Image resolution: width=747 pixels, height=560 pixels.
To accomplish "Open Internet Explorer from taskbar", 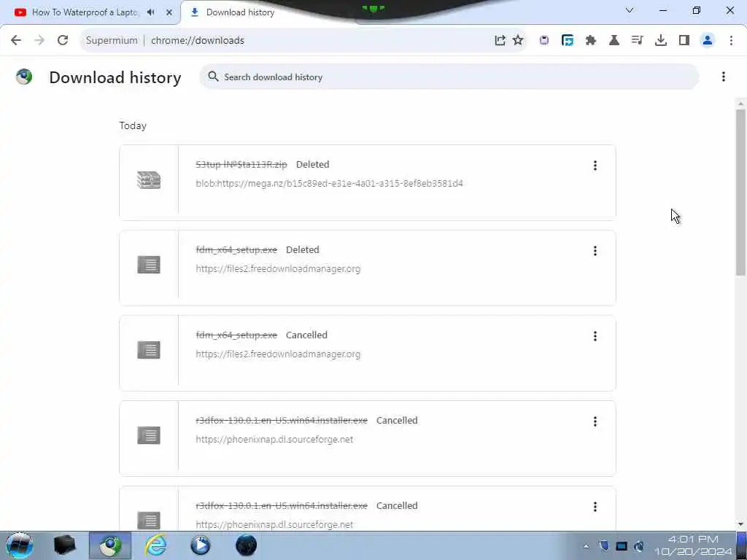I will 156,545.
